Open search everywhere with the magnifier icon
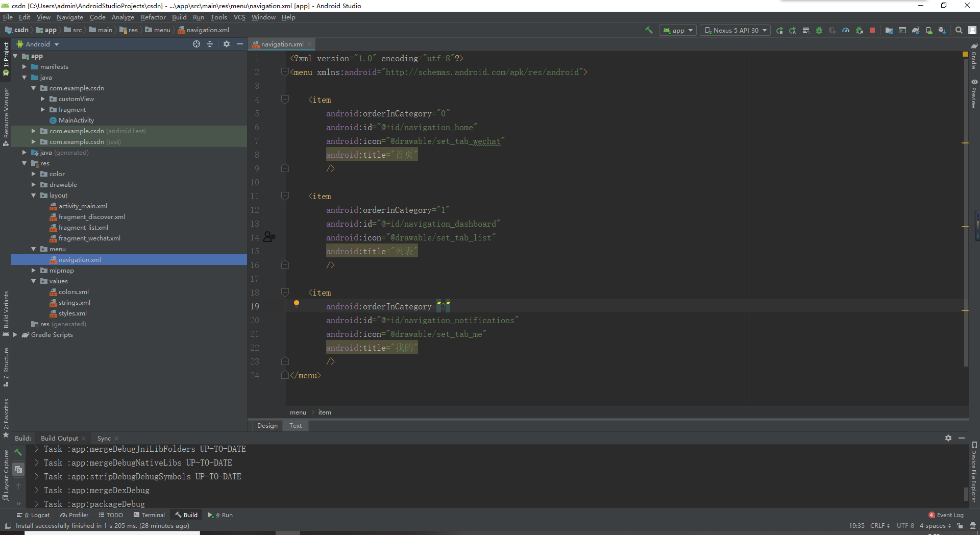Screen dimensions: 980x535 coord(959,30)
